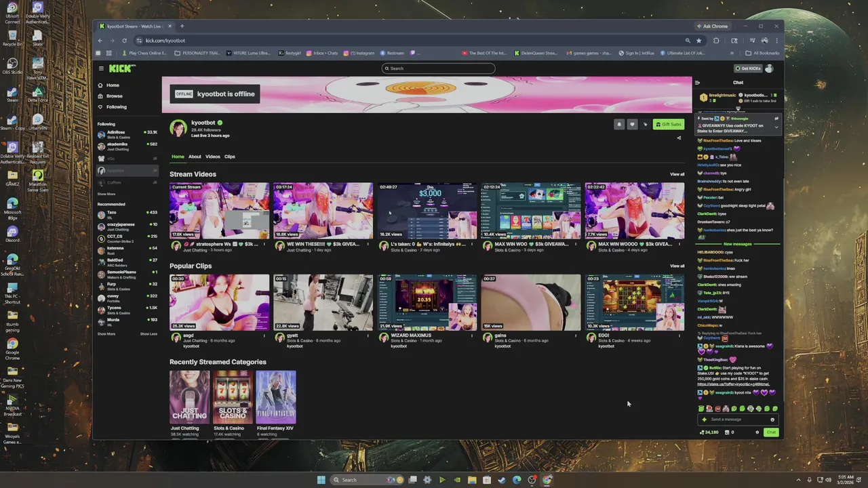Unpin the pinned giveaway message icon

[776, 119]
